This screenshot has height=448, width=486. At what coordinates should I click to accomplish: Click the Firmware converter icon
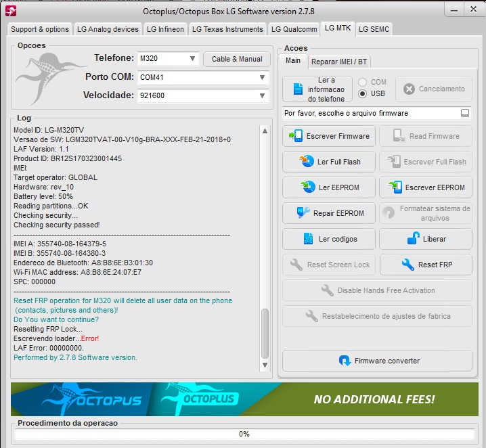(345, 361)
